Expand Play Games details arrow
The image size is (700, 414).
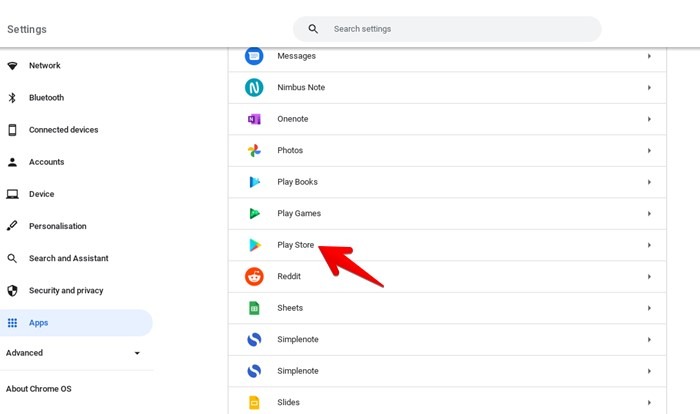[649, 213]
